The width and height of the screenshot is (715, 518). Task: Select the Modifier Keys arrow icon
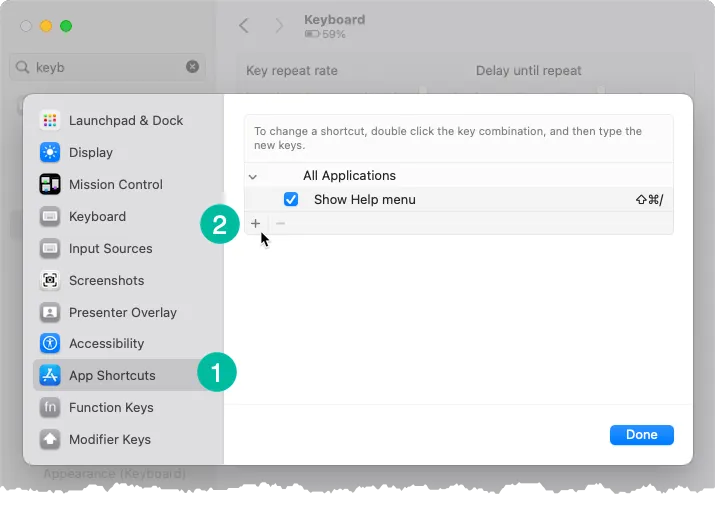pos(50,439)
